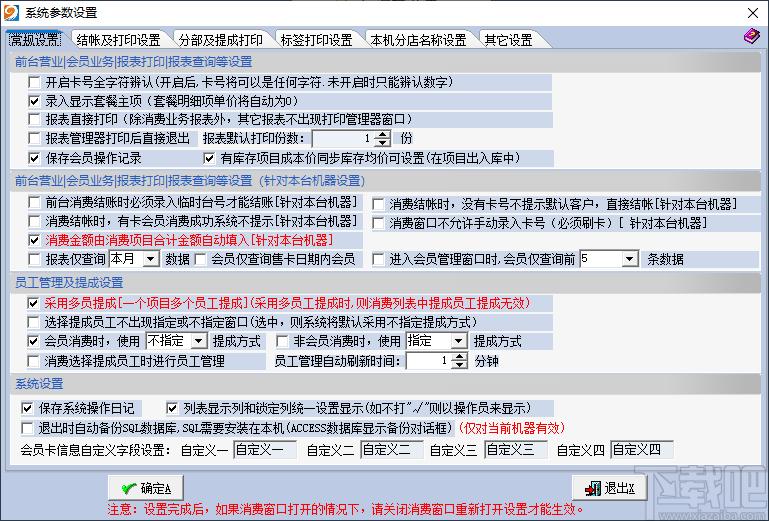
Task: Uncheck 保存会员操作记录 option
Action: click(36, 158)
